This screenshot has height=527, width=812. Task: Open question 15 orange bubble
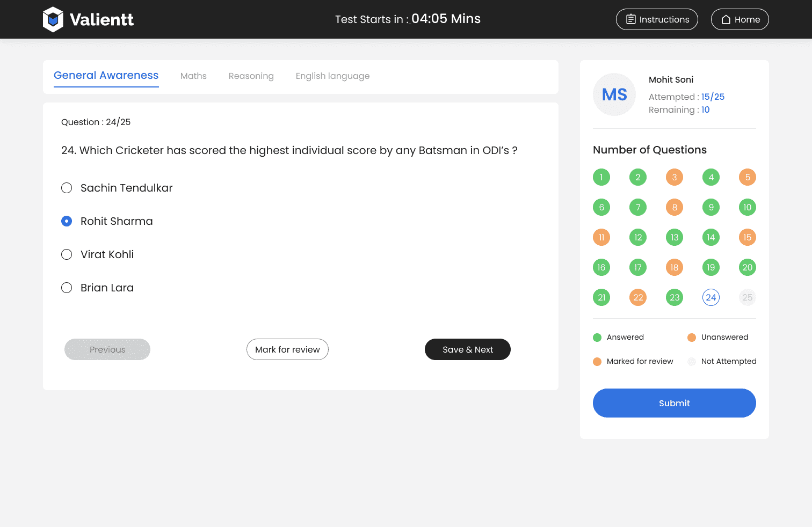[748, 237]
